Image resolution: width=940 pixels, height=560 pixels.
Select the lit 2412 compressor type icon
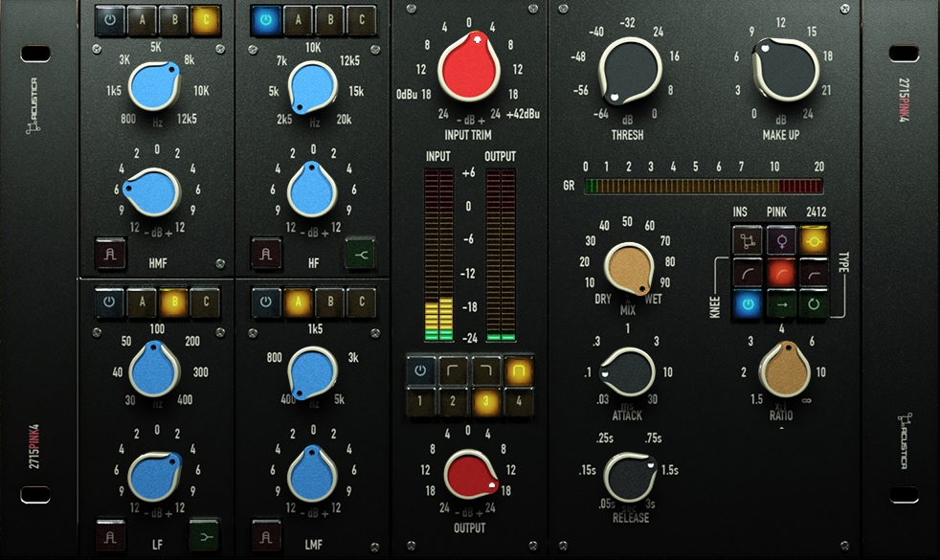[x=814, y=240]
